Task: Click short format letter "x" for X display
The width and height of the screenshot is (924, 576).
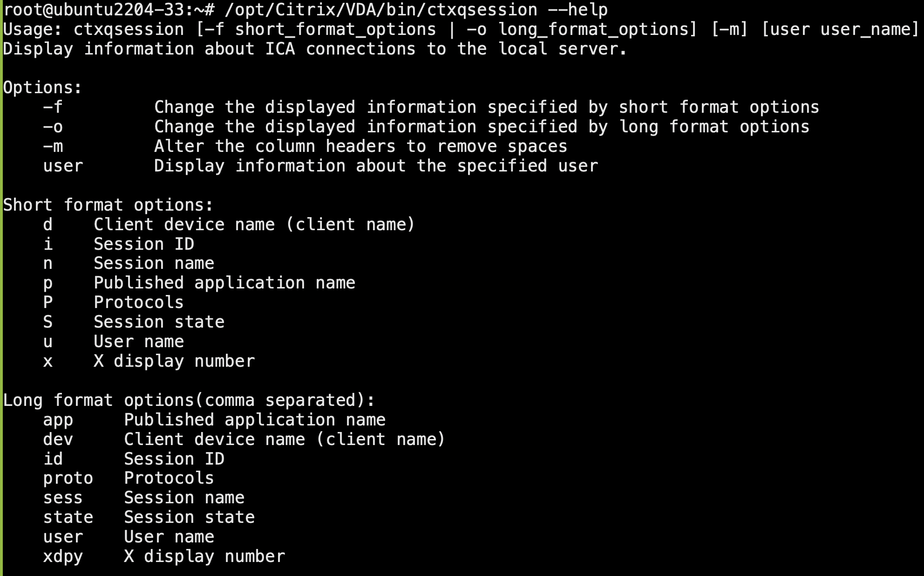Action: (x=48, y=361)
